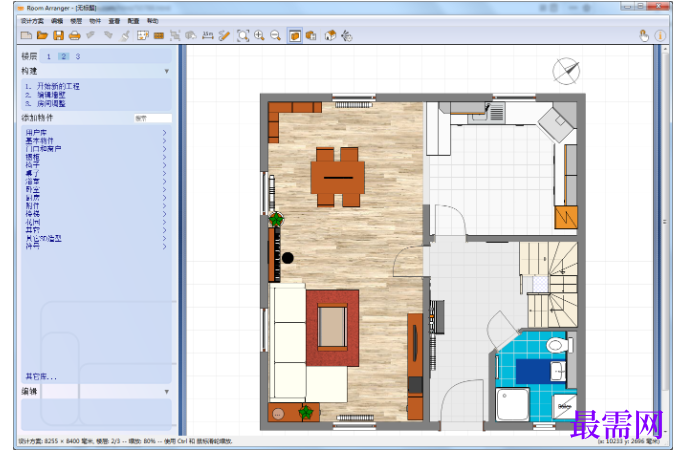Save the project with the floppy disk icon

[x=58, y=36]
